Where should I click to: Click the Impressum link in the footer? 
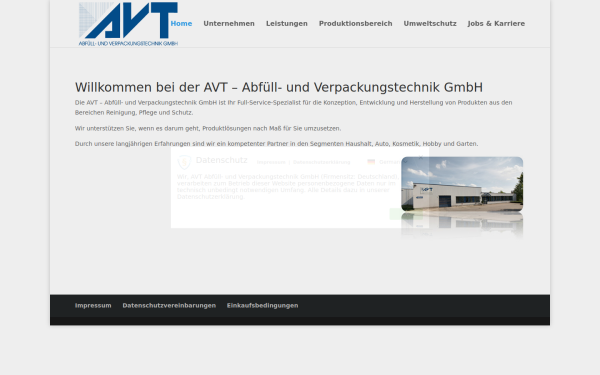point(93,305)
